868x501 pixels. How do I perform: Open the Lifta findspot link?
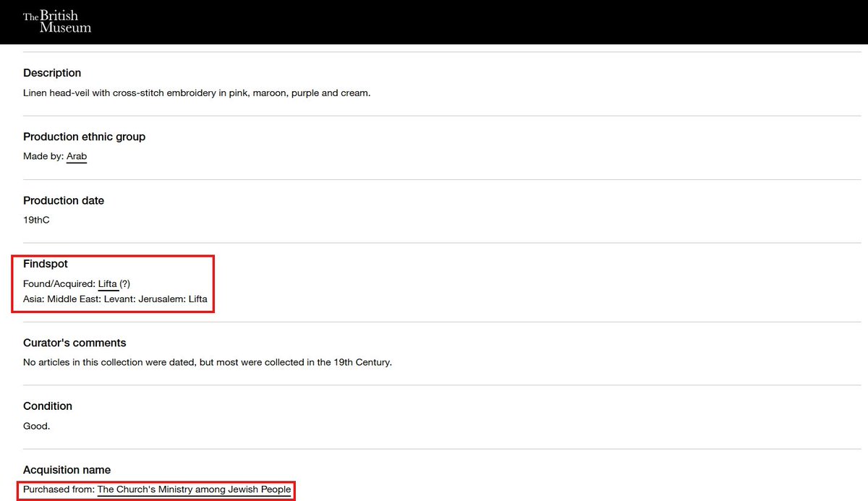coord(108,284)
